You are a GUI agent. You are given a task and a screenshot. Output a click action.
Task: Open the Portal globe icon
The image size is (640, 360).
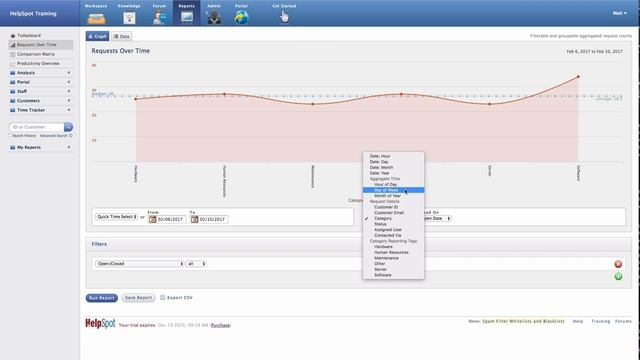click(241, 18)
